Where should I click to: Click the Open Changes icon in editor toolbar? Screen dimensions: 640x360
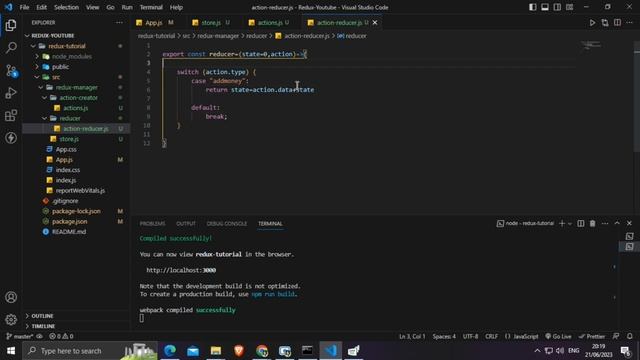pyautogui.click(x=605, y=23)
